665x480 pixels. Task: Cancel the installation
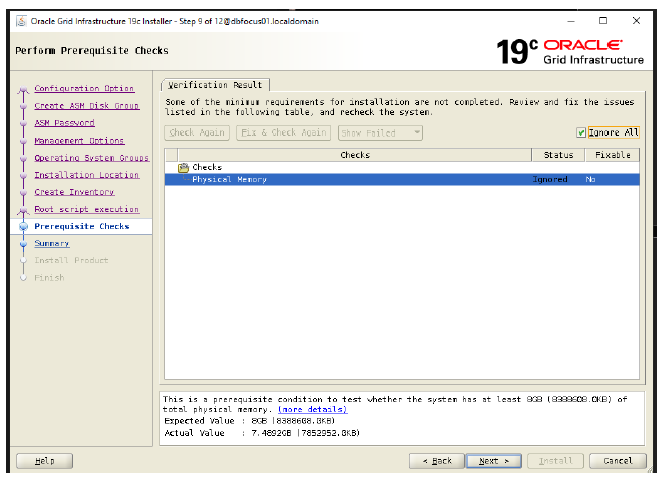pyautogui.click(x=618, y=461)
